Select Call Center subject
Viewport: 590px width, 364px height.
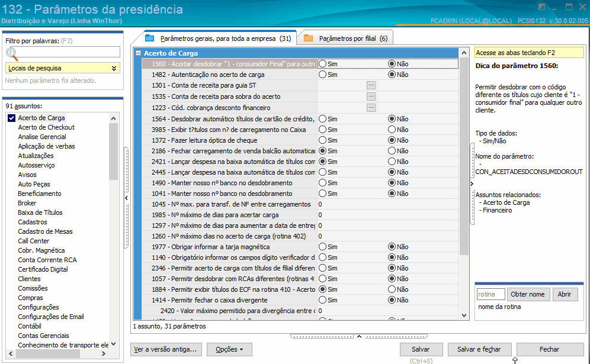point(34,241)
